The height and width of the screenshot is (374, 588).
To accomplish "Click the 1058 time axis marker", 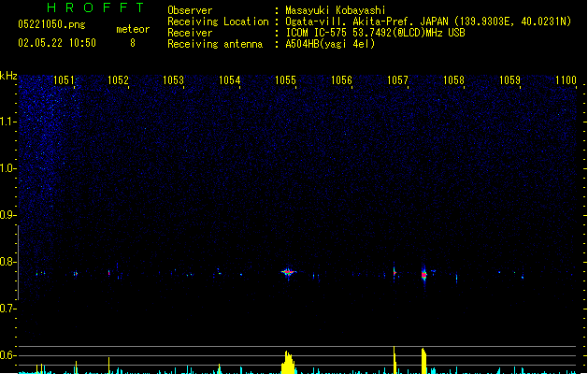I will pyautogui.click(x=453, y=80).
